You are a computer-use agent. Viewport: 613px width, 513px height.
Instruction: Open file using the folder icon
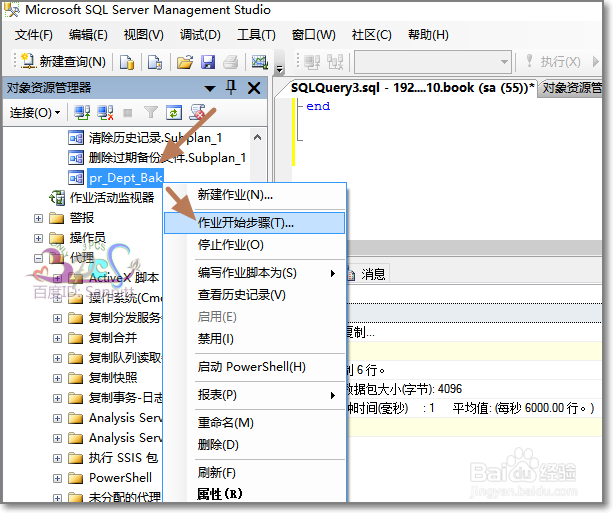[x=185, y=62]
